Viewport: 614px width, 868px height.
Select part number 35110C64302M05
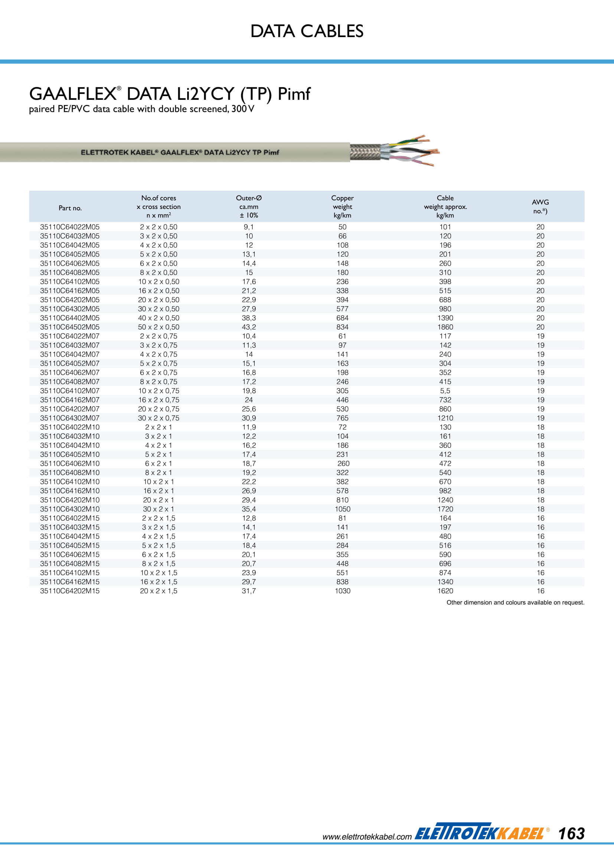point(70,309)
